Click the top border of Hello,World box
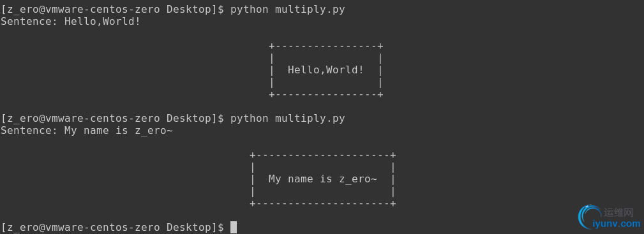The height and width of the screenshot is (234, 644). click(326, 46)
